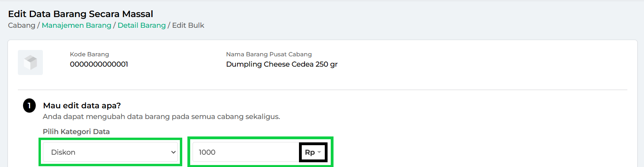Click the Nama Barang Pusat Cabang label
644x167 pixels.
coord(269,54)
